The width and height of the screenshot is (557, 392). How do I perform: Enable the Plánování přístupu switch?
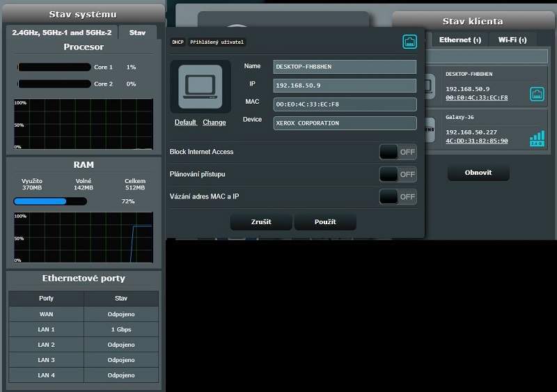(398, 174)
